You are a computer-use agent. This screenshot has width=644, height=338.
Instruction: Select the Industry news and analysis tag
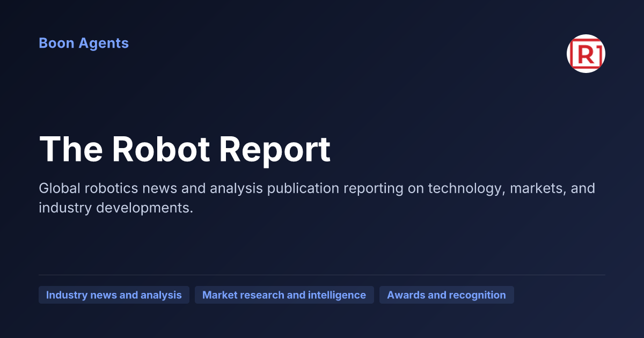tap(114, 295)
